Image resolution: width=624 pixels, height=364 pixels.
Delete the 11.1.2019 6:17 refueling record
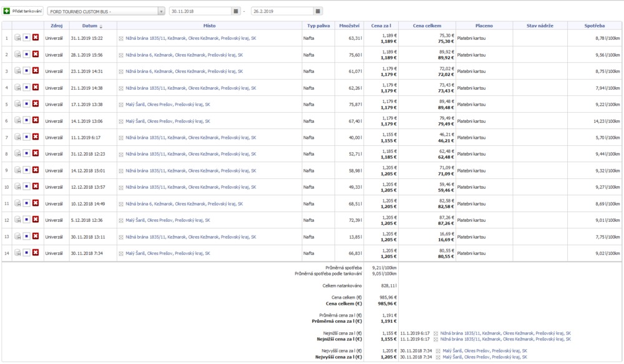point(36,136)
